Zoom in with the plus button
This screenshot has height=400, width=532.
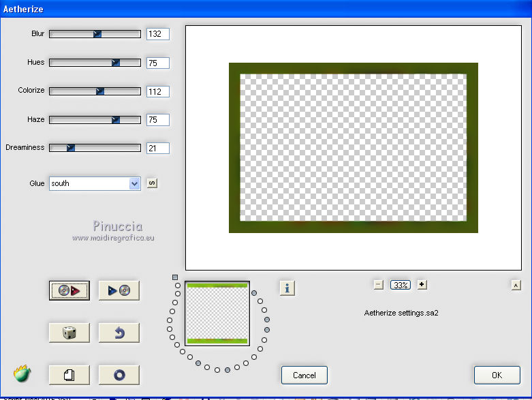[422, 285]
